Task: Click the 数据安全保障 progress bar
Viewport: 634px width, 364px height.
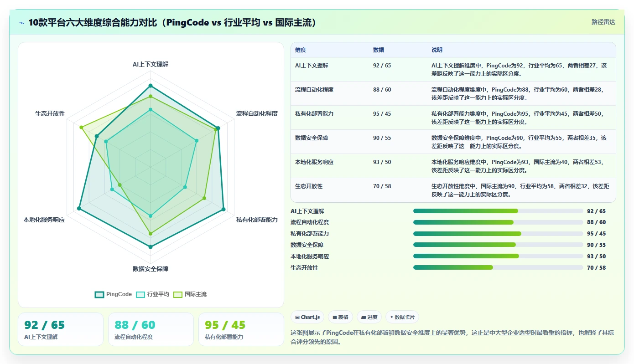Action: [498, 245]
